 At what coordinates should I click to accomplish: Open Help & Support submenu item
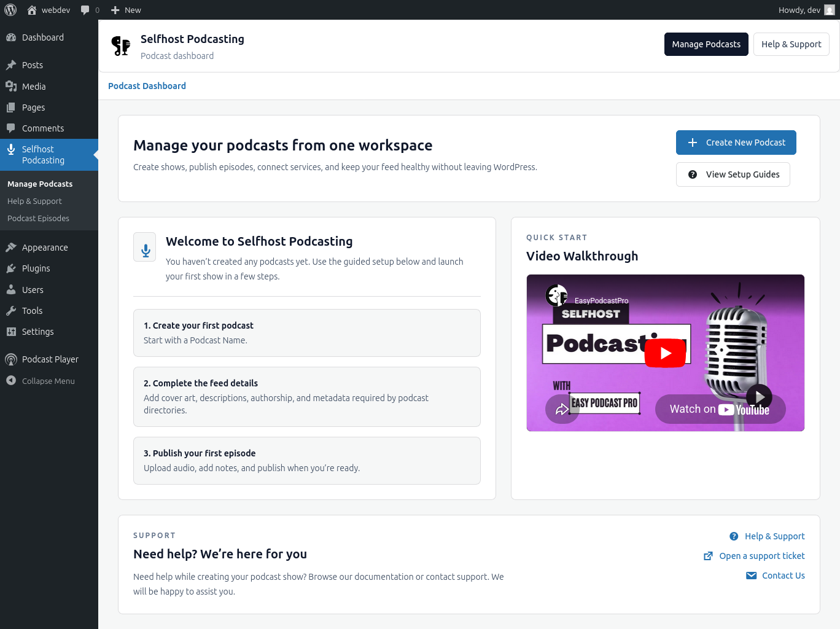34,201
